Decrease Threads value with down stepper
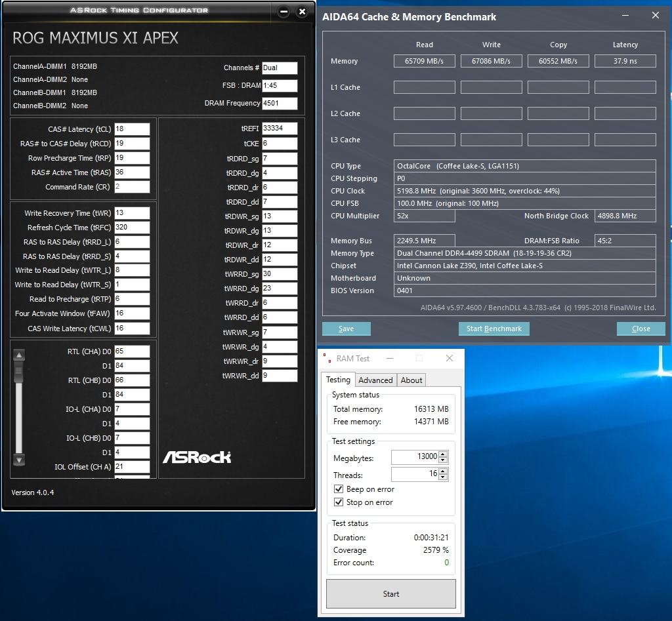Image resolution: width=672 pixels, height=621 pixels. pos(443,477)
